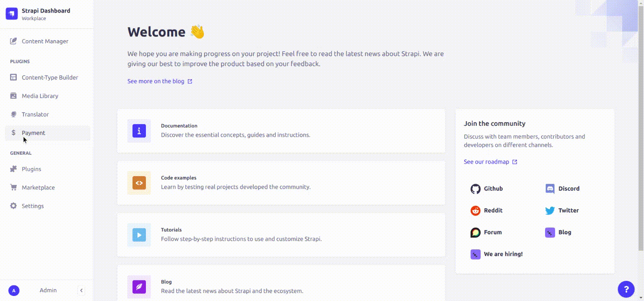The image size is (644, 301).
Task: Click the Strapi Dashboard title
Action: click(46, 10)
